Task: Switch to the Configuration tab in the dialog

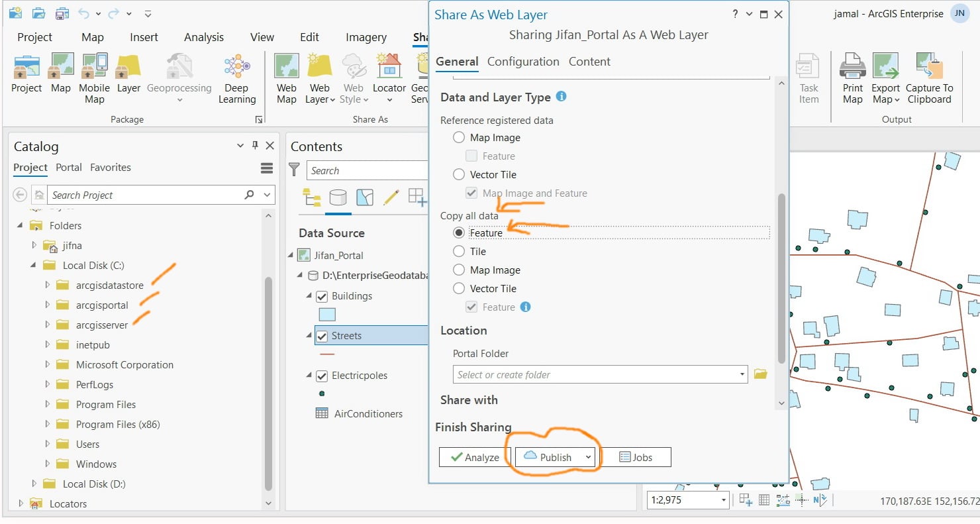Action: 523,62
